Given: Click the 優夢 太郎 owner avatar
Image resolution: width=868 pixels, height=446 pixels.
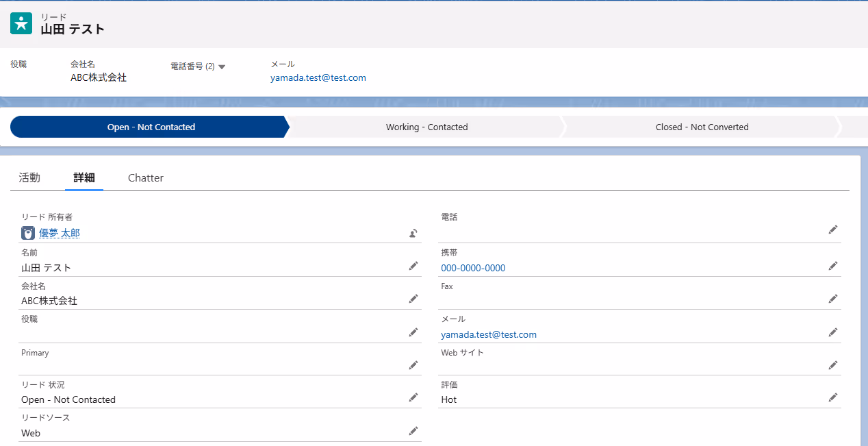Looking at the screenshot, I should [x=28, y=233].
